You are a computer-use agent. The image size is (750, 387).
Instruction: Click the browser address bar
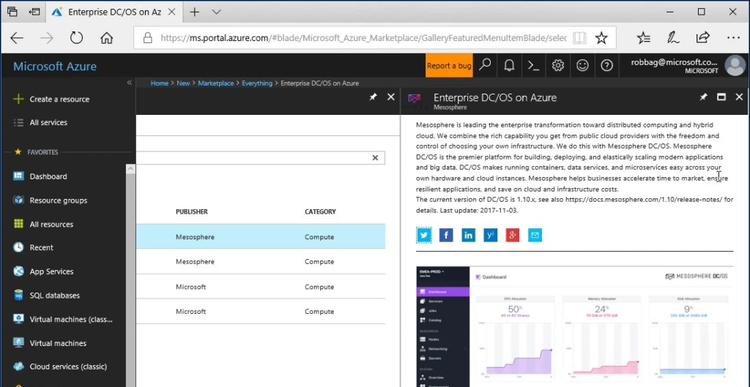pos(364,38)
